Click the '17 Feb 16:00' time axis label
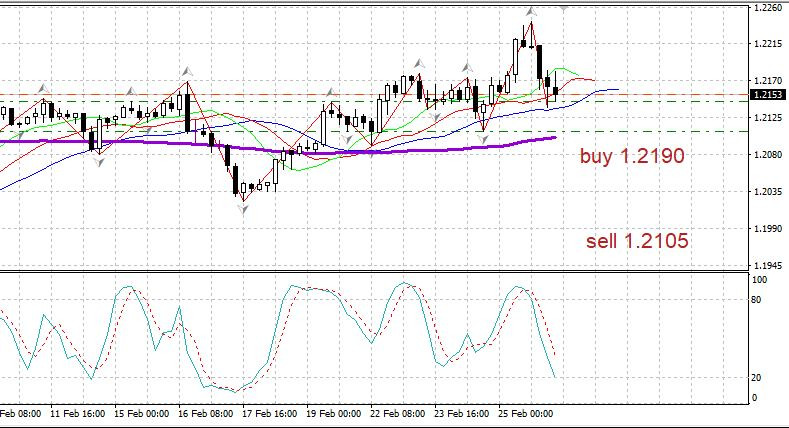The height and width of the screenshot is (428, 789). [x=269, y=413]
